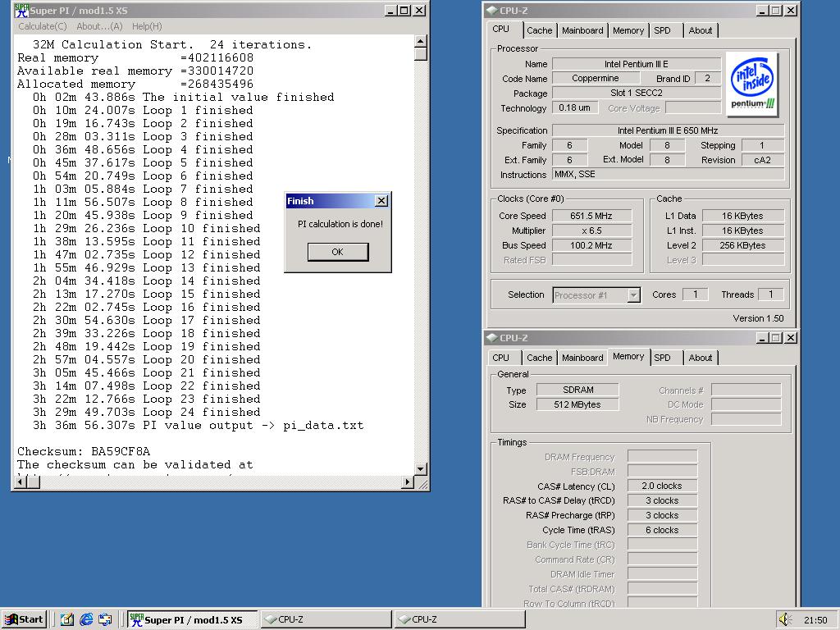
Task: Click the upper CPU-Z window title icon
Action: 491,10
